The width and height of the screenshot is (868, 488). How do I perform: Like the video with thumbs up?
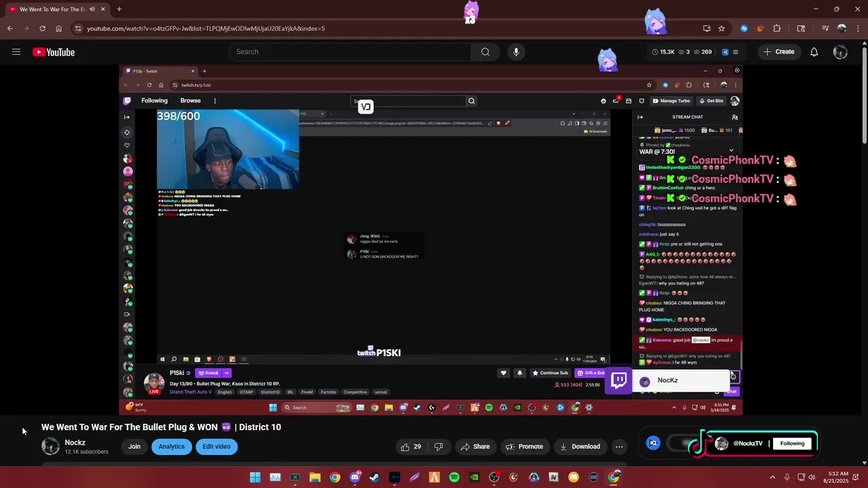(x=411, y=447)
